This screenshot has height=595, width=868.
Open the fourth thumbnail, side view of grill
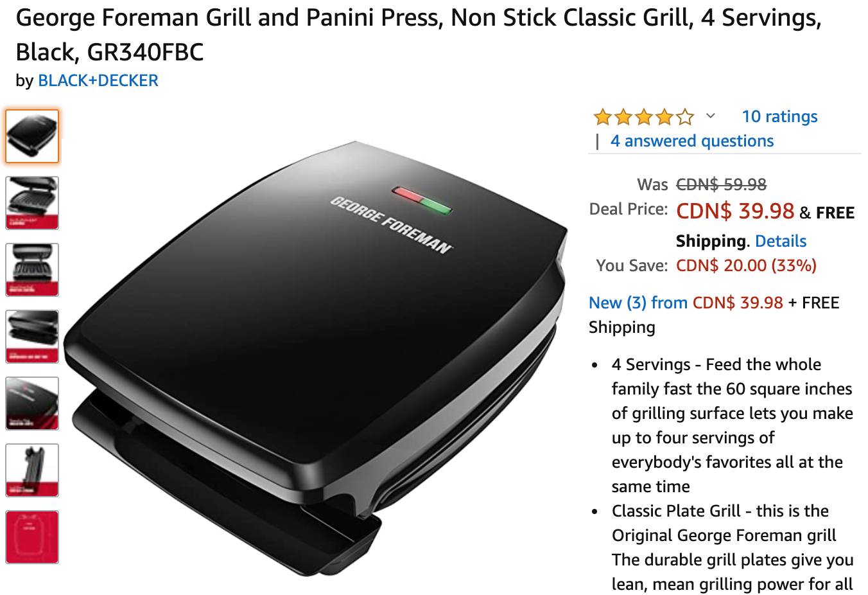[x=32, y=337]
